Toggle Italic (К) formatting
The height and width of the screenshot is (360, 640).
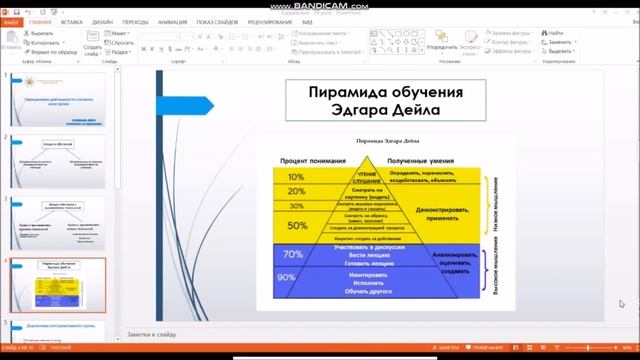pos(152,49)
